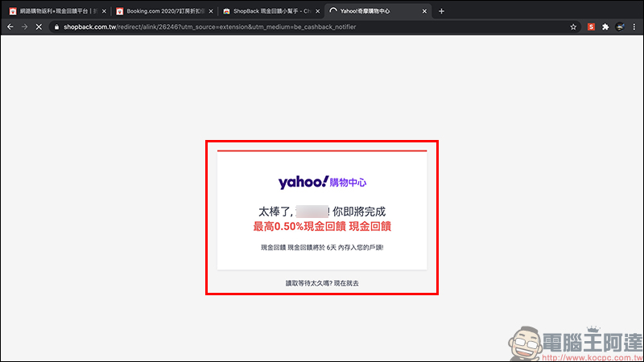Go back using the browser back arrow
This screenshot has height=362, width=644.
(10, 27)
